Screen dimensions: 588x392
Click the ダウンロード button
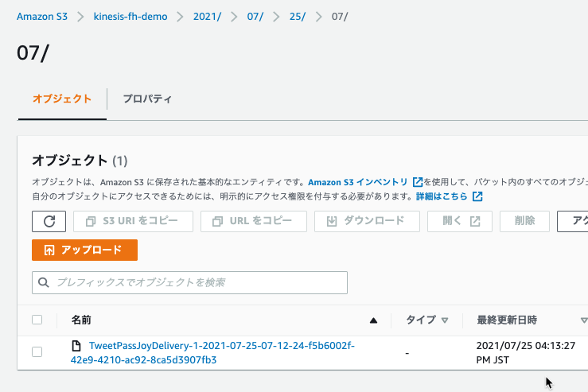click(x=367, y=221)
